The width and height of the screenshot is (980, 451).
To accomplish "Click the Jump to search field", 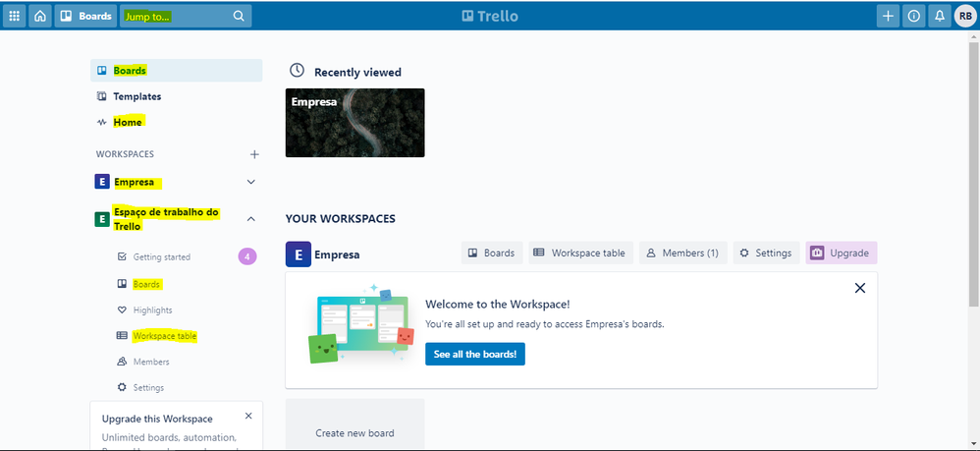I will (x=186, y=17).
